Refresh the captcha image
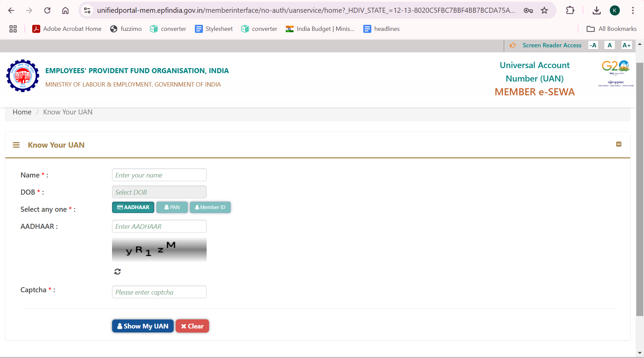The height and width of the screenshot is (358, 644). click(117, 271)
